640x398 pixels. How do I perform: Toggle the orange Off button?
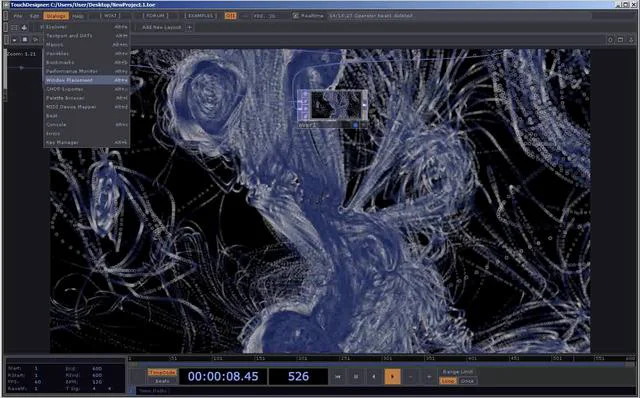(x=231, y=16)
